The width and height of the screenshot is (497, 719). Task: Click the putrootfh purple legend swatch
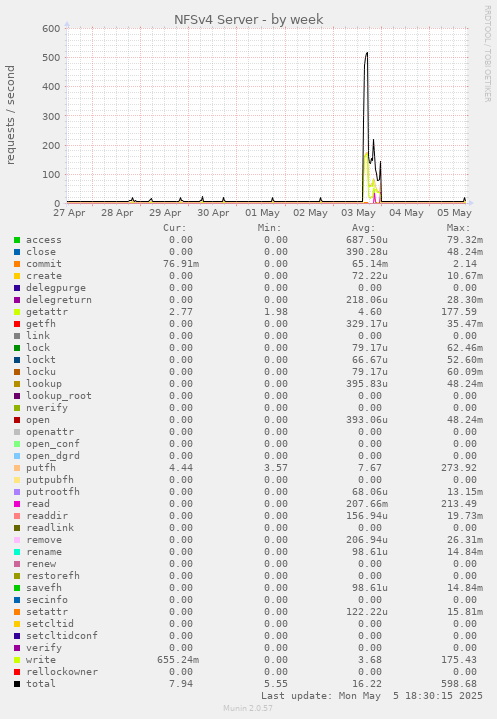[17, 492]
